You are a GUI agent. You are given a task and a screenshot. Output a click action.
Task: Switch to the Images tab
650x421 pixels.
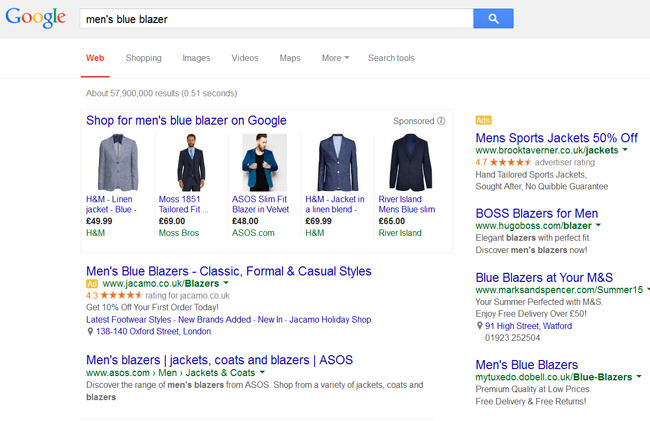pos(196,58)
